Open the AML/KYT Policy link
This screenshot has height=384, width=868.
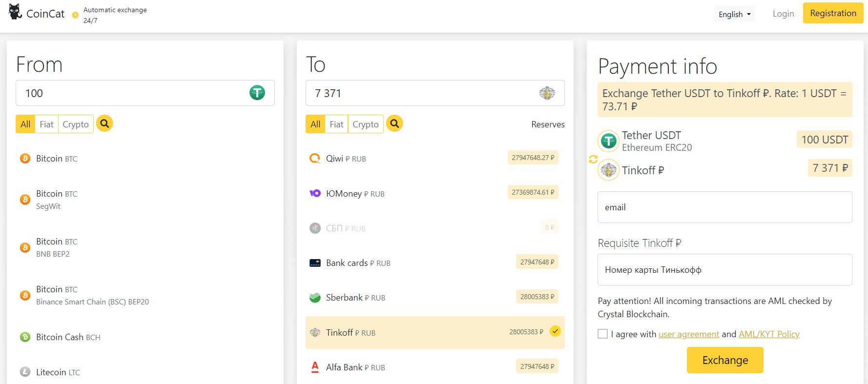pyautogui.click(x=769, y=334)
